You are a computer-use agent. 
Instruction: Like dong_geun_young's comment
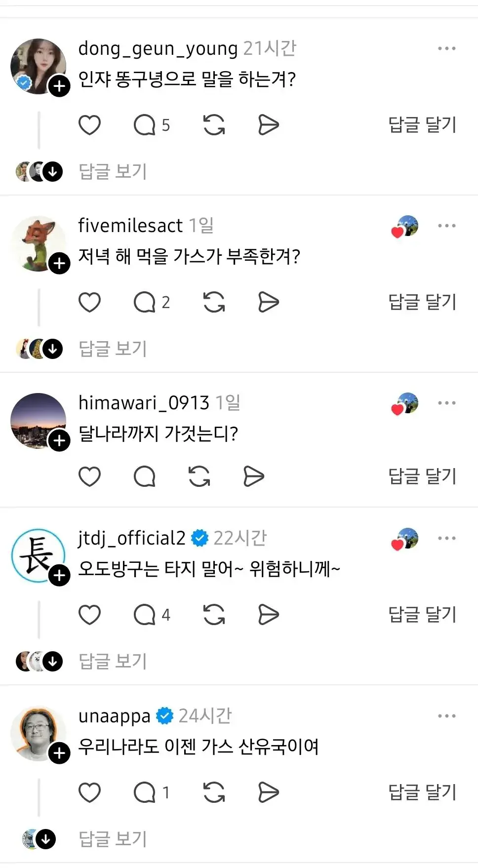coord(89,125)
